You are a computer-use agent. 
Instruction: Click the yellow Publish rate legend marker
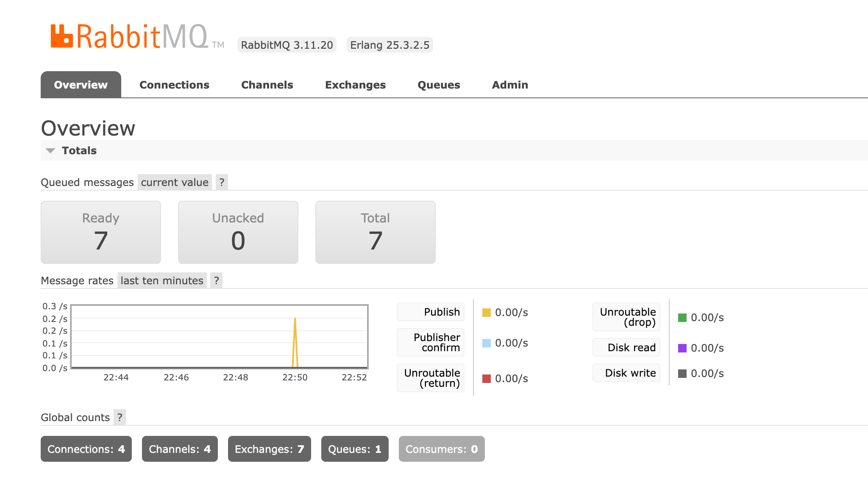pos(486,312)
